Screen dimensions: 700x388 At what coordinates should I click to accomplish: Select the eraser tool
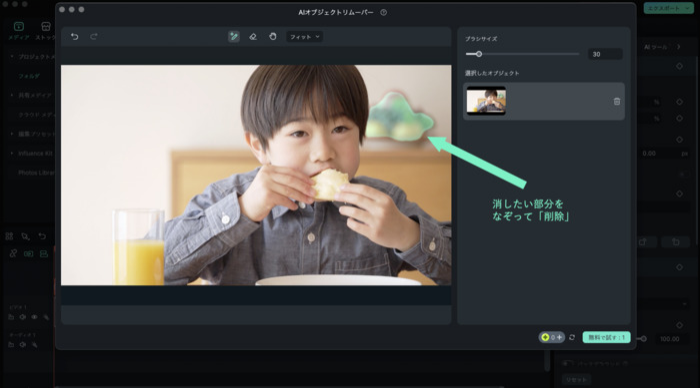coord(253,37)
